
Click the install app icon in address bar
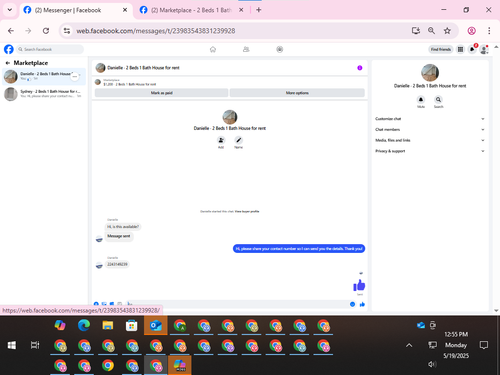[416, 31]
